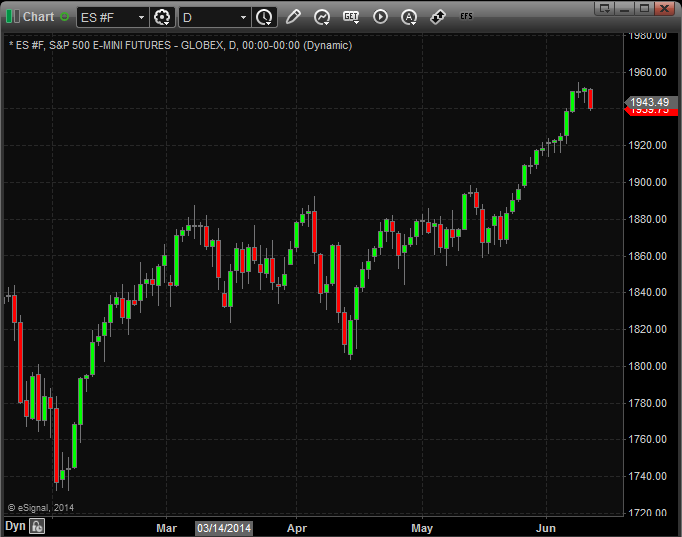Open the EFS formulas menu
The image size is (682, 537).
point(466,16)
